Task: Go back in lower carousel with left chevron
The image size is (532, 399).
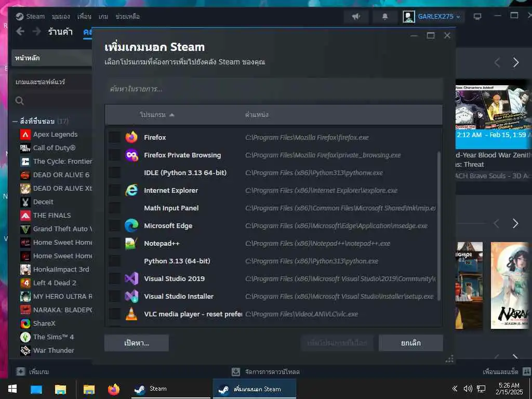Action: pos(496,223)
